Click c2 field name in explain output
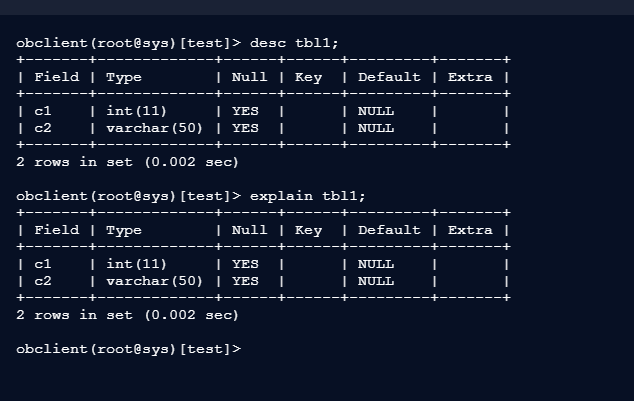 point(43,281)
